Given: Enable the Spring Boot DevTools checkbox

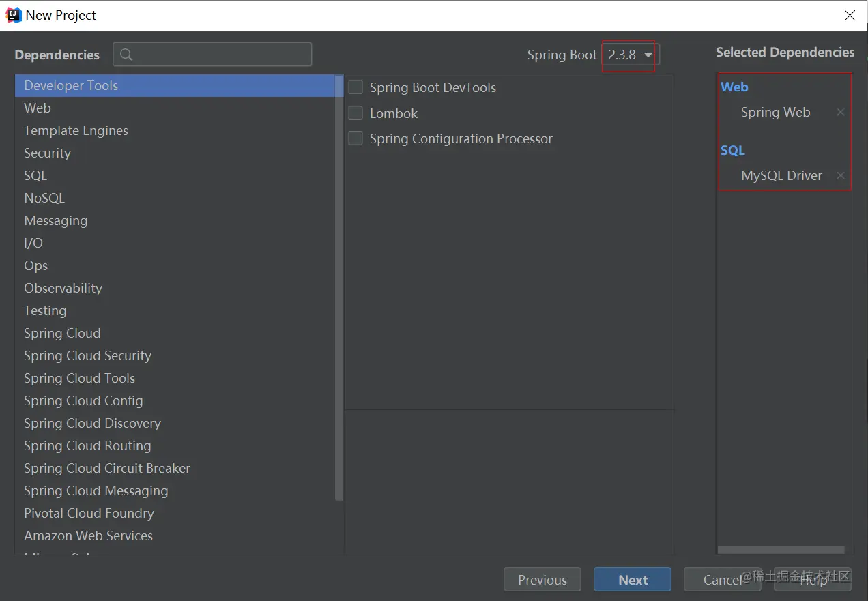Looking at the screenshot, I should [x=356, y=87].
